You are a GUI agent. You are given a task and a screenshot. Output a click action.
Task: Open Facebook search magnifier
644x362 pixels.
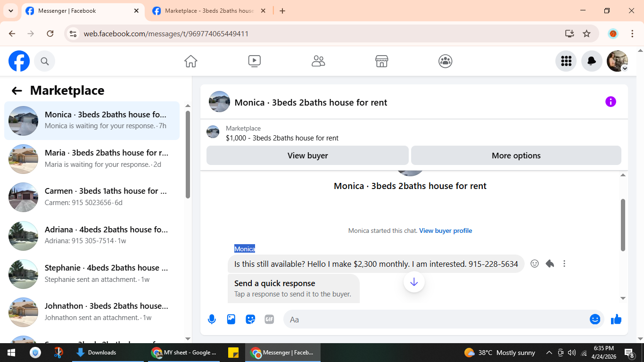click(x=45, y=61)
